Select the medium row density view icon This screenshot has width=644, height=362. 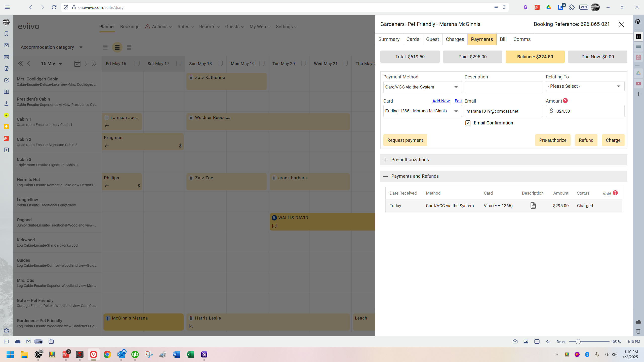coord(117,47)
